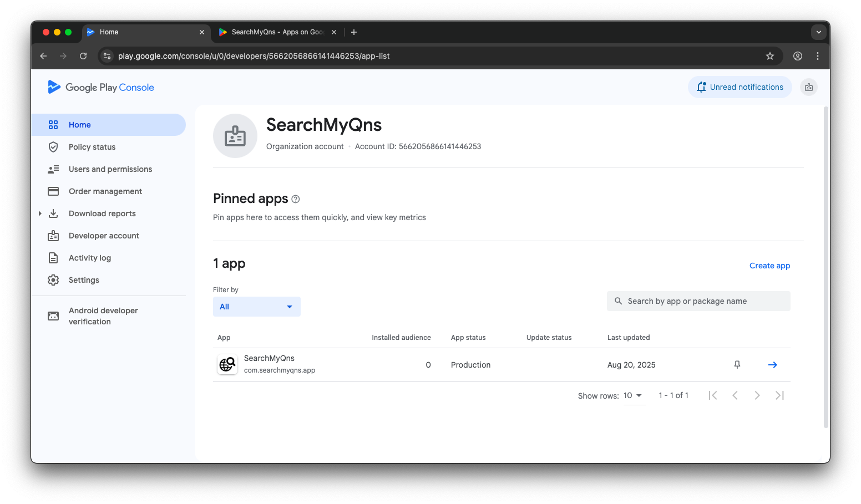
Task: Open a new browser tab
Action: click(x=354, y=32)
